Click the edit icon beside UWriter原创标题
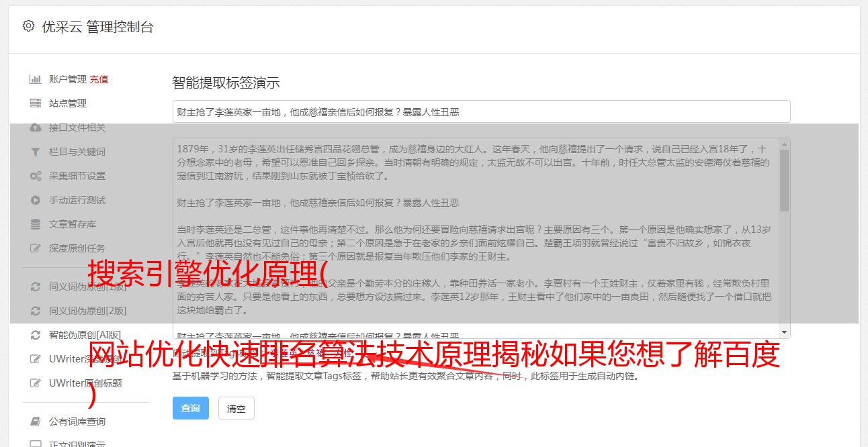The height and width of the screenshot is (447, 868). pos(35,383)
